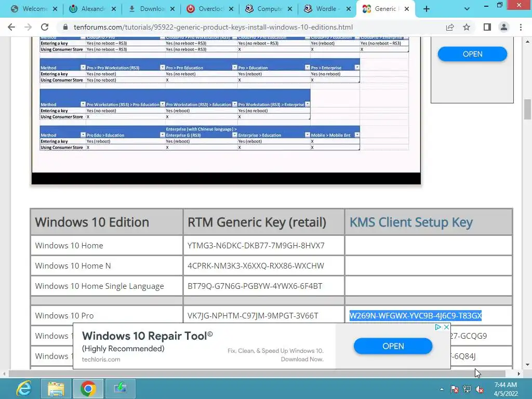Click the Chrome taskbar icon
Screen dimensions: 532x399
pos(88,389)
